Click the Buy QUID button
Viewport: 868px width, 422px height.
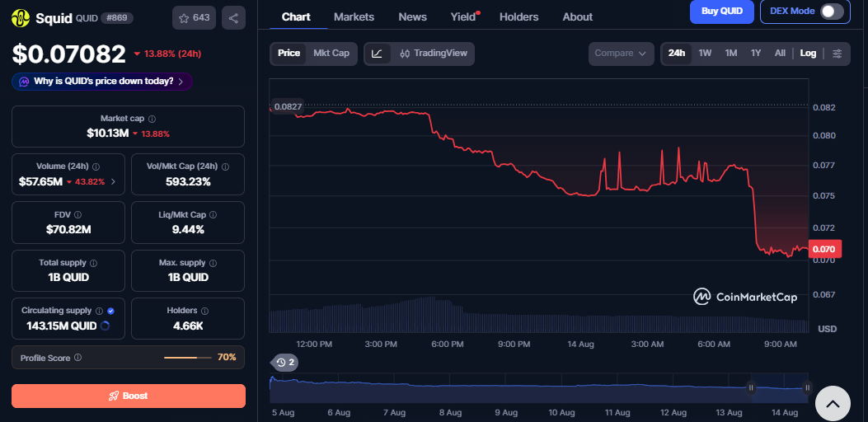coord(722,11)
